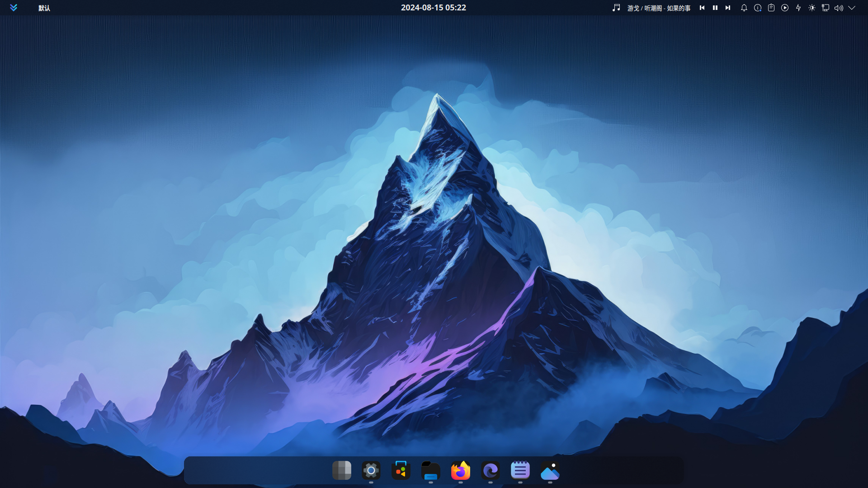Screen dimensions: 868x488
Task: Expand hidden tray icons chevron
Action: click(852, 8)
